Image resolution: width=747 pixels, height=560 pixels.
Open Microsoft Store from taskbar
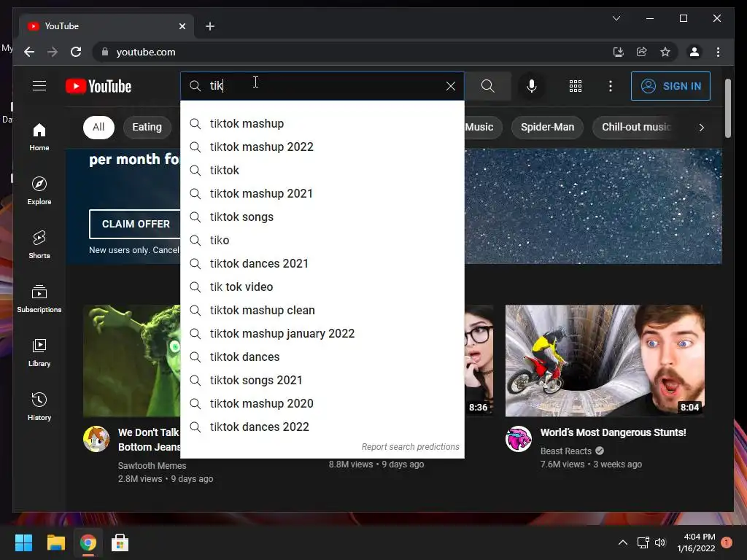pos(120,542)
